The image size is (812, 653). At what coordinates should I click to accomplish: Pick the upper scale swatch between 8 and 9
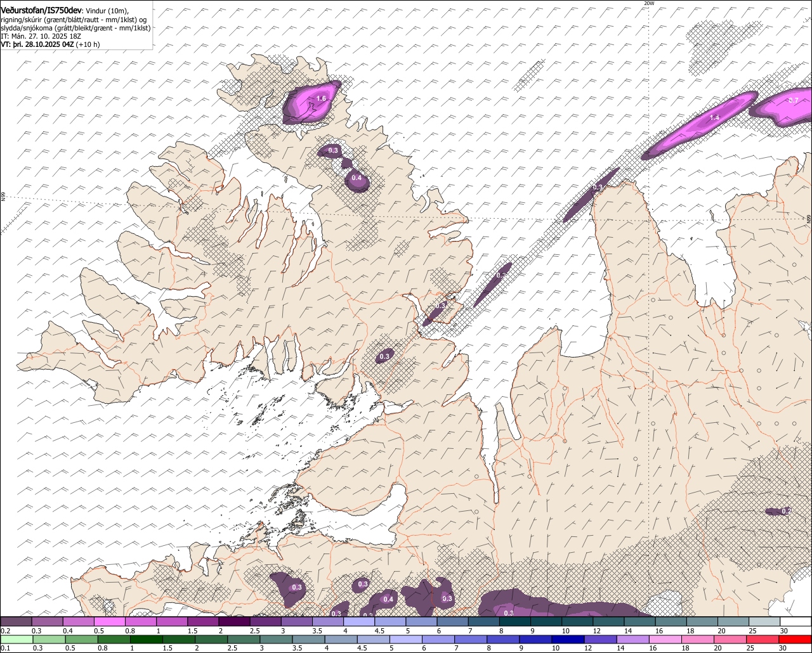pos(515,621)
